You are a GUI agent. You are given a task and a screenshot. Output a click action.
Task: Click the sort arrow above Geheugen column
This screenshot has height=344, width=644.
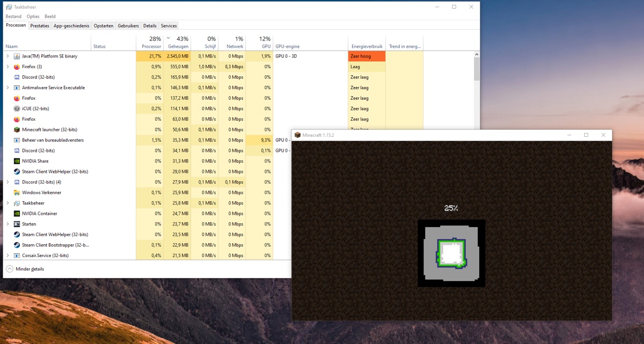coord(169,38)
